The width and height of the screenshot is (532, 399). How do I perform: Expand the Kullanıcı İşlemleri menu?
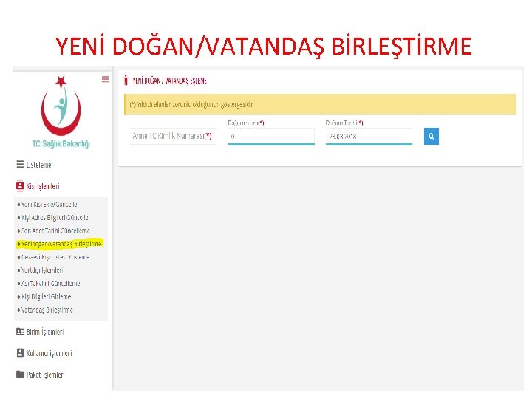49,353
